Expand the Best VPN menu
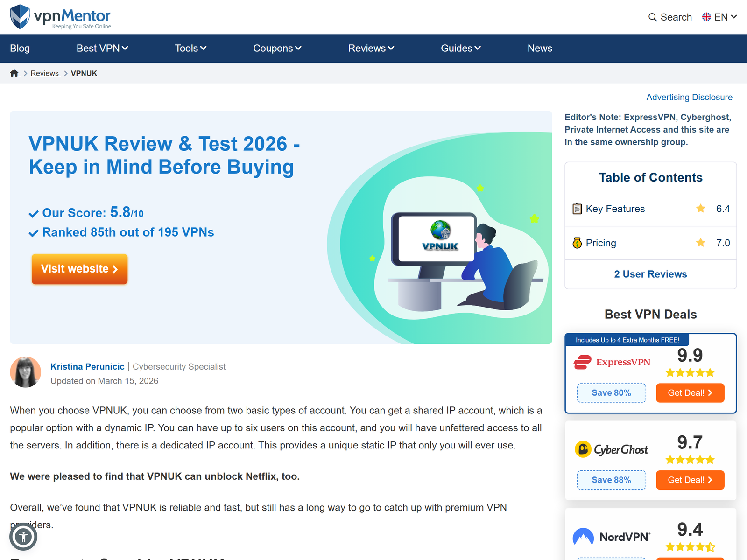Image resolution: width=747 pixels, height=560 pixels. pyautogui.click(x=102, y=48)
